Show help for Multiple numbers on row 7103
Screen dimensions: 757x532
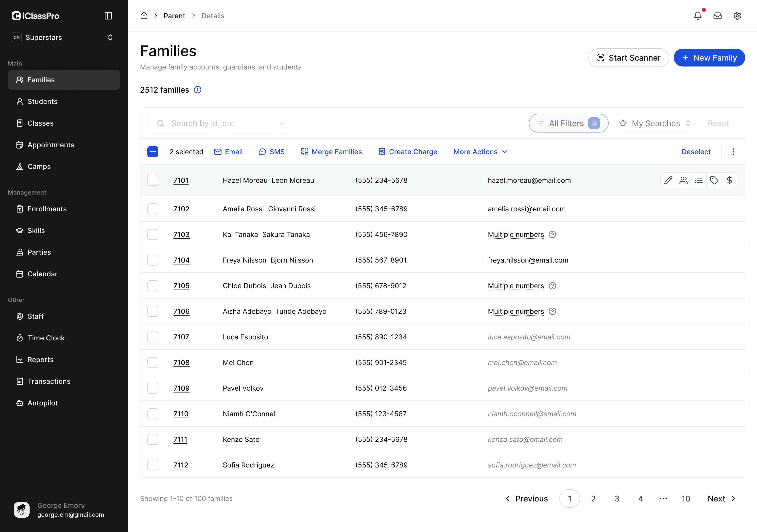click(x=552, y=235)
